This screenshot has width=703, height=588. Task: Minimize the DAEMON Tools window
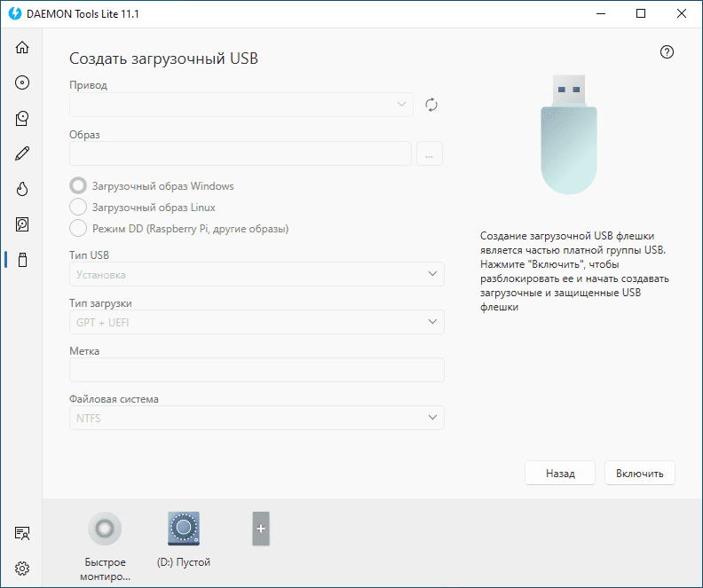[x=600, y=14]
